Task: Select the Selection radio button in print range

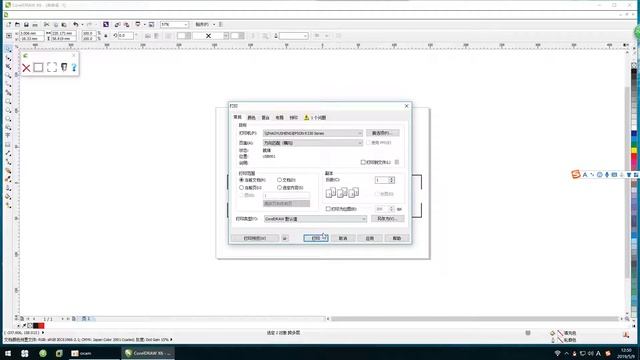Action: [280, 188]
